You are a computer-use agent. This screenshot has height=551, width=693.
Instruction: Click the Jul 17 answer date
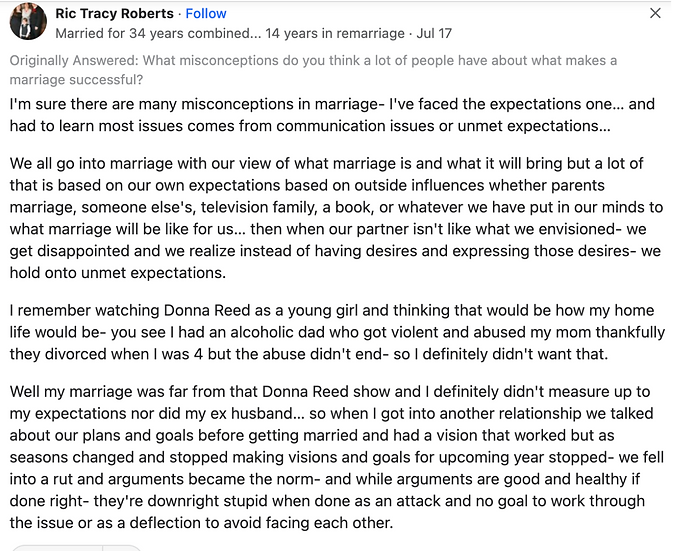pos(434,34)
